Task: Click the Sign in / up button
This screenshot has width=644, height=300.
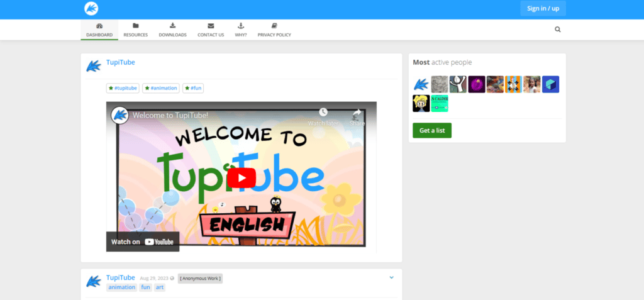Action: pyautogui.click(x=543, y=8)
